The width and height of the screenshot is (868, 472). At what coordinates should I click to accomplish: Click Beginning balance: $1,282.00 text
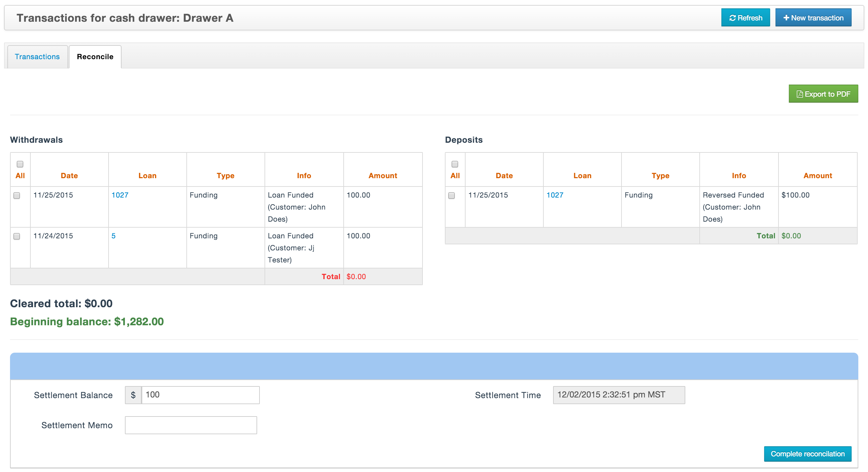coord(87,322)
